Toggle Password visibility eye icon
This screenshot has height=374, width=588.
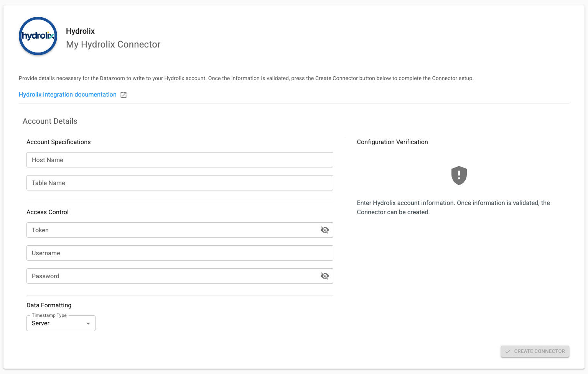(x=324, y=276)
